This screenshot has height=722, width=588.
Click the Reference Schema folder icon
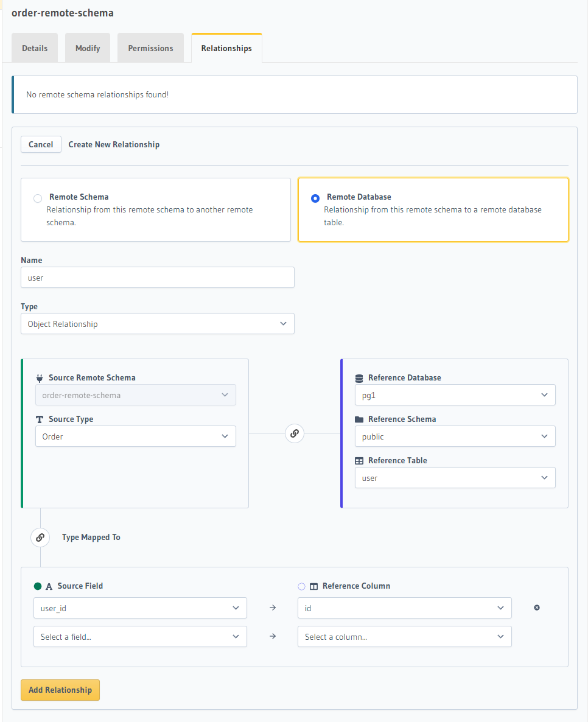tap(359, 419)
